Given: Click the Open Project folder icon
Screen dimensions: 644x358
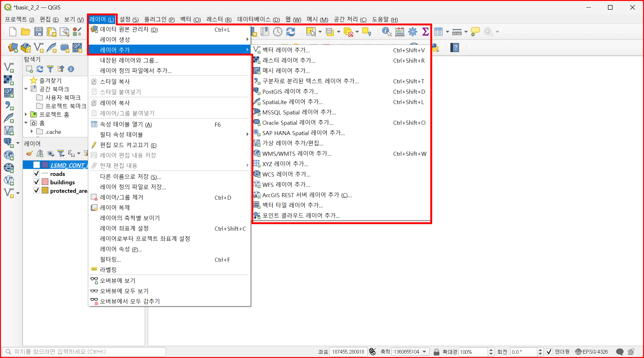Looking at the screenshot, I should (x=25, y=32).
